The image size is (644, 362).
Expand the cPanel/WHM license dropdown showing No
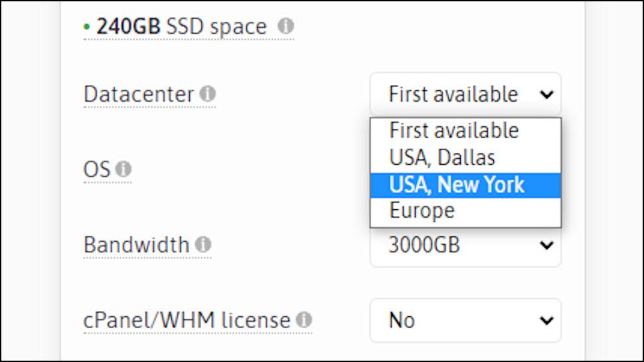[465, 321]
